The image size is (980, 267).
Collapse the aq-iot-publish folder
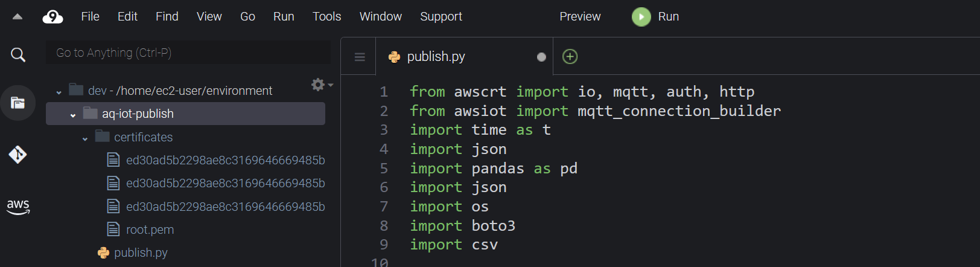coord(73,115)
